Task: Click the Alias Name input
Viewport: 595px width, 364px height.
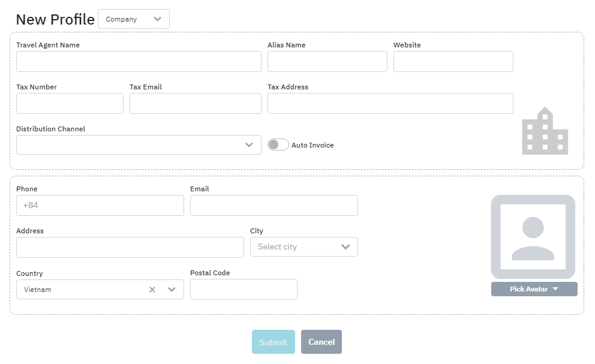Action: 327,62
